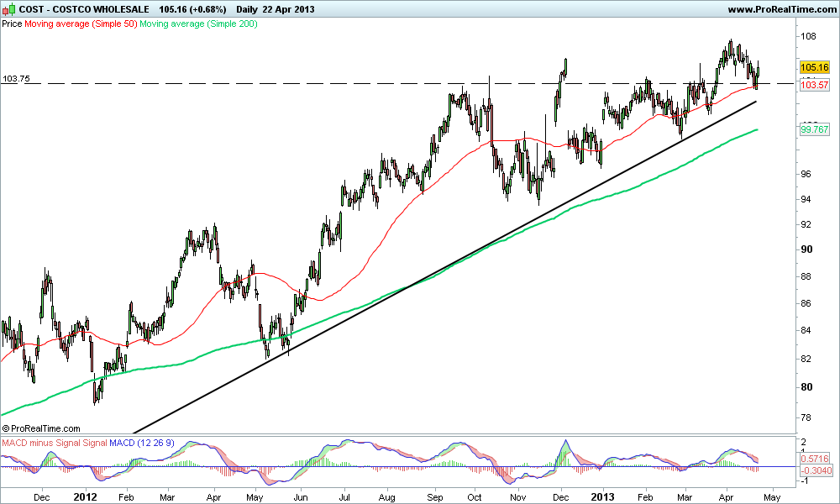Select the Moving average (Simple 50) legend
This screenshot has width=840, height=504.
coord(81,24)
